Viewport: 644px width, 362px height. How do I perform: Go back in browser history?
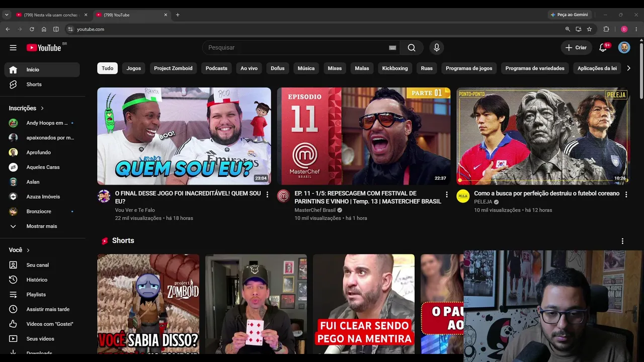coord(8,29)
